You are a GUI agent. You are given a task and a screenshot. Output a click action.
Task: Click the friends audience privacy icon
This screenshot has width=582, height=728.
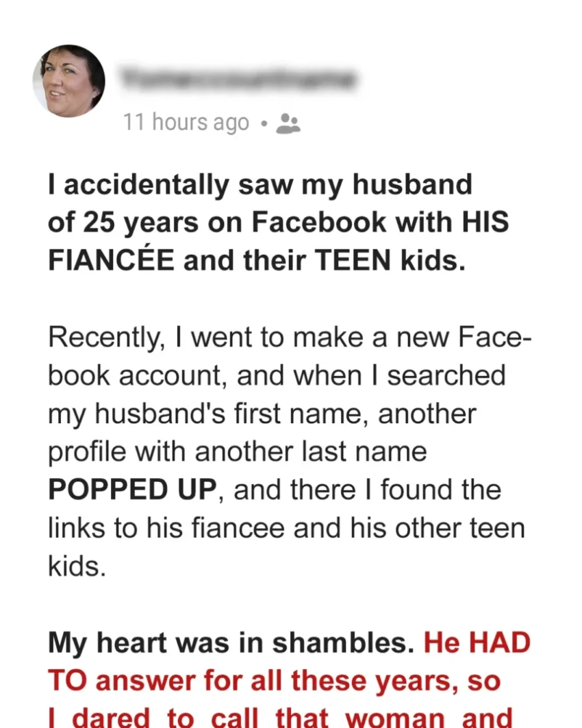[288, 123]
